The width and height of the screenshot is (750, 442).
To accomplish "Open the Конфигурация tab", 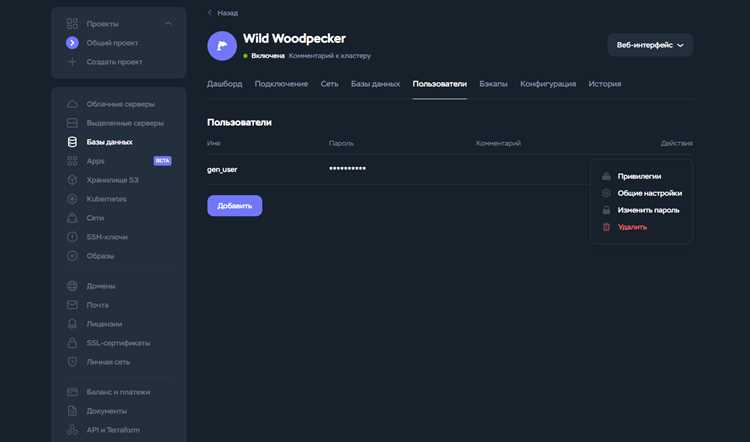I will 548,84.
